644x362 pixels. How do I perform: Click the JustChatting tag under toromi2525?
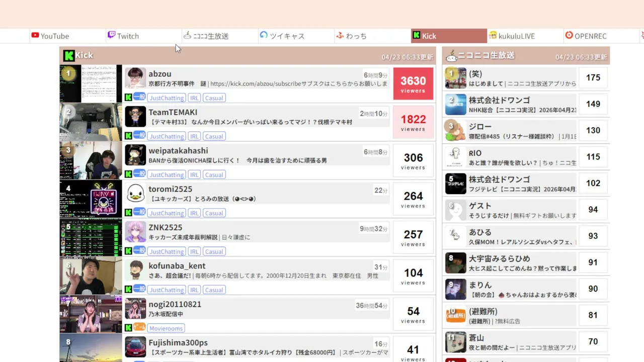tap(167, 213)
